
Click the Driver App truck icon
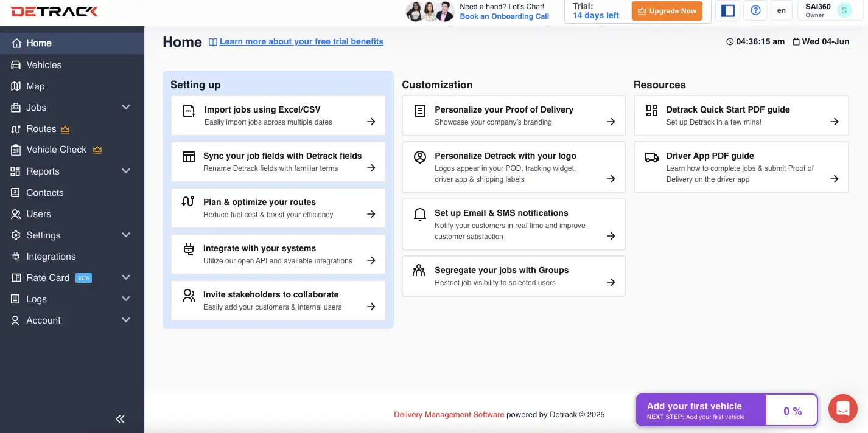(x=652, y=158)
